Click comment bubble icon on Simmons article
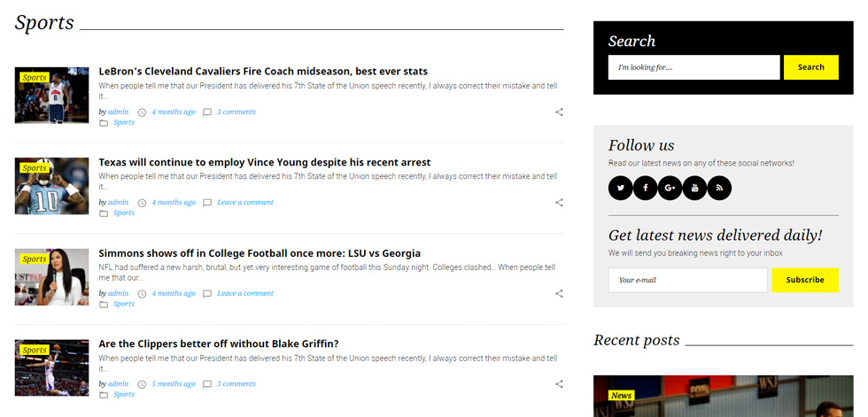 tap(207, 294)
